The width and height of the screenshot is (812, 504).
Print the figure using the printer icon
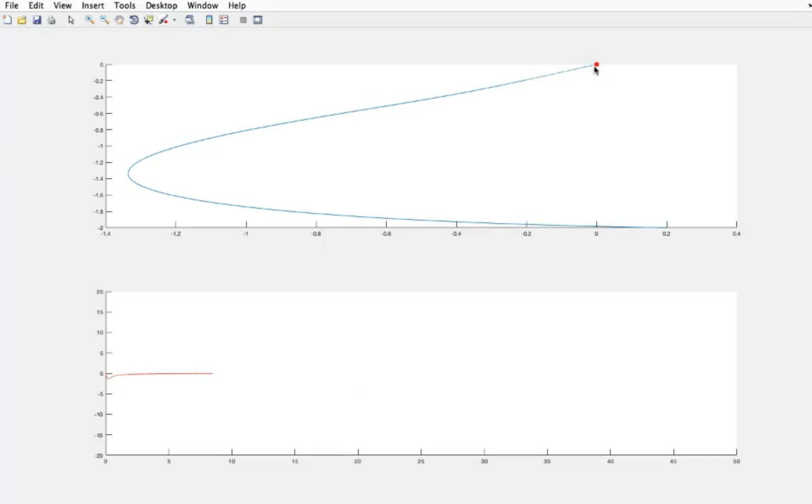(x=51, y=20)
